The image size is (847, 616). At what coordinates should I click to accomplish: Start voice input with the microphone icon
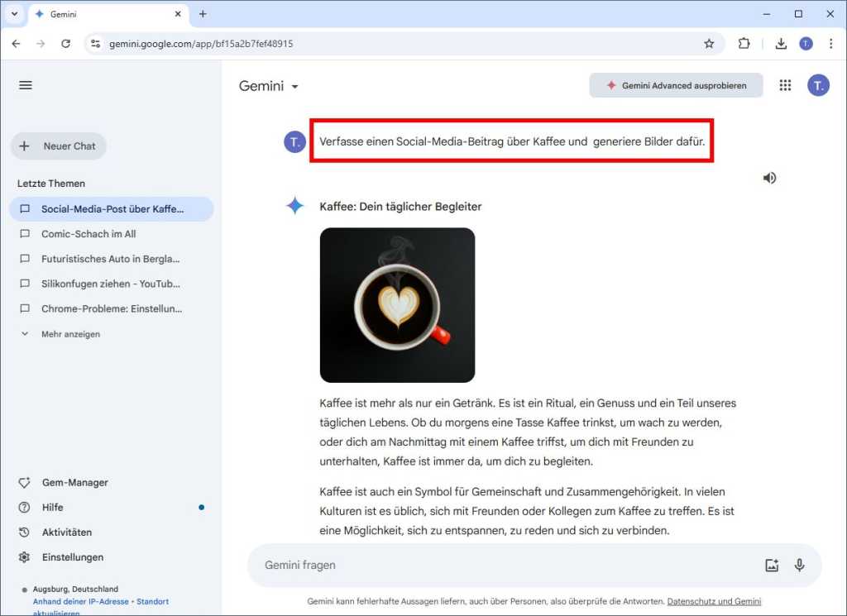(799, 565)
